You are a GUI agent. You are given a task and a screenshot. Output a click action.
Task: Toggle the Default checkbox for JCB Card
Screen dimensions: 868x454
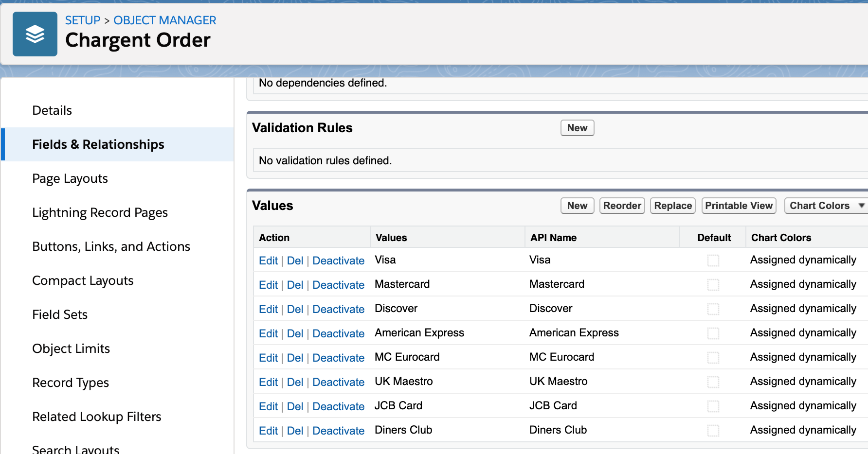[713, 406]
